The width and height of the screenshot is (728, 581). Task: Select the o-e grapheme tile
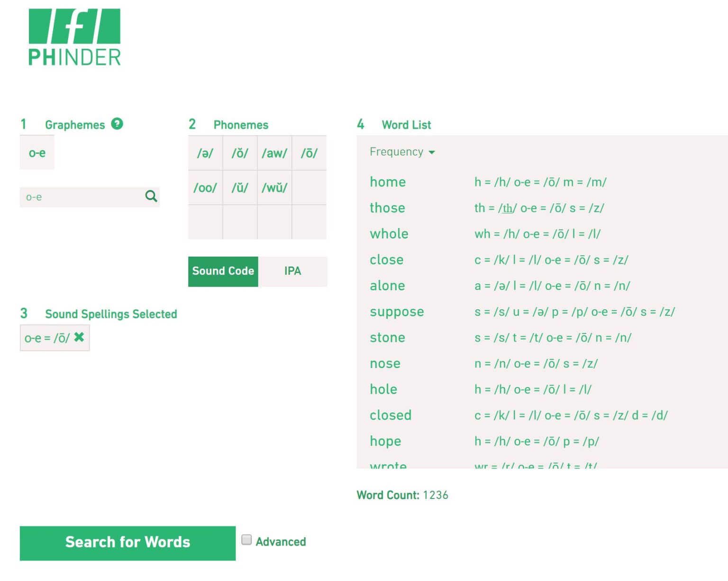(37, 153)
